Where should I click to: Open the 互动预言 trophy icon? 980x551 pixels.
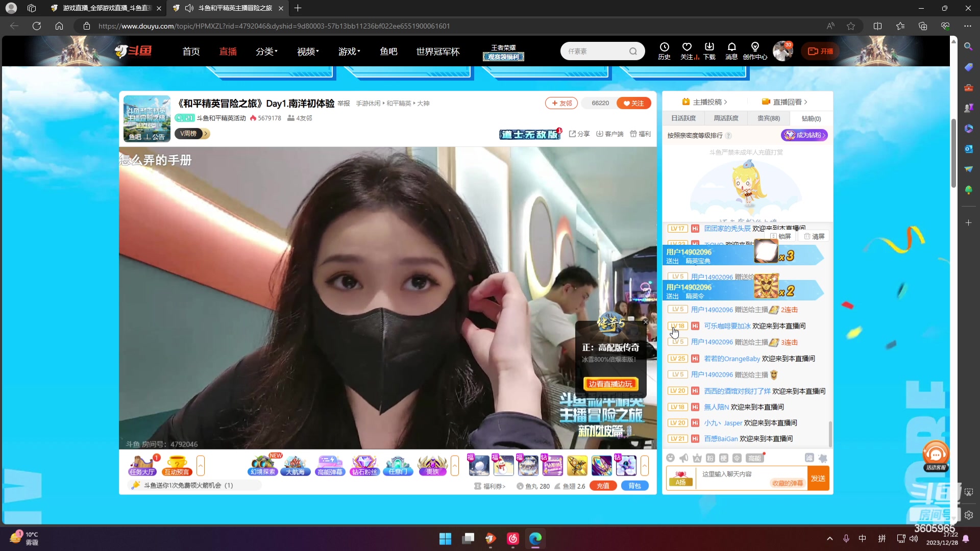(177, 465)
